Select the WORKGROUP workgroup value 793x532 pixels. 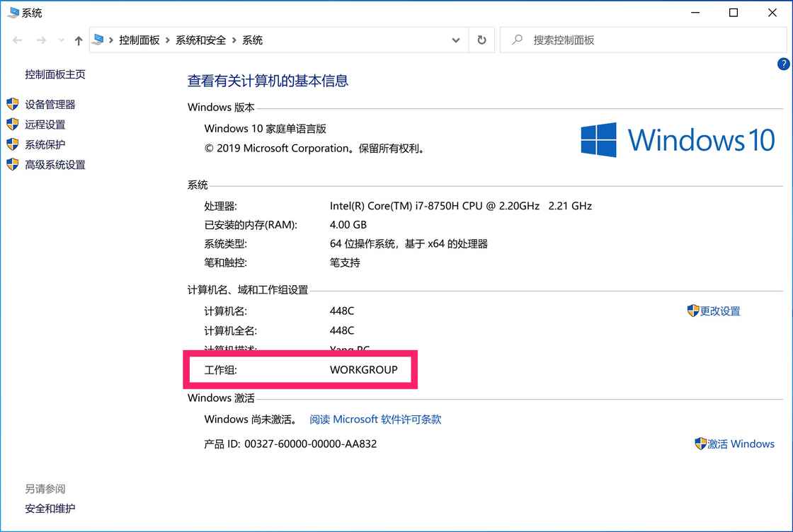[364, 370]
